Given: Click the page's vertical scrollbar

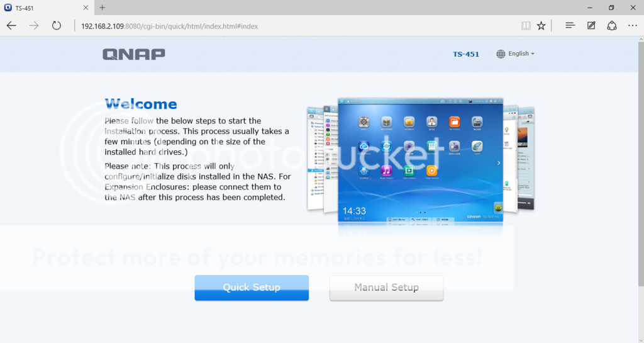Looking at the screenshot, I should [x=640, y=157].
